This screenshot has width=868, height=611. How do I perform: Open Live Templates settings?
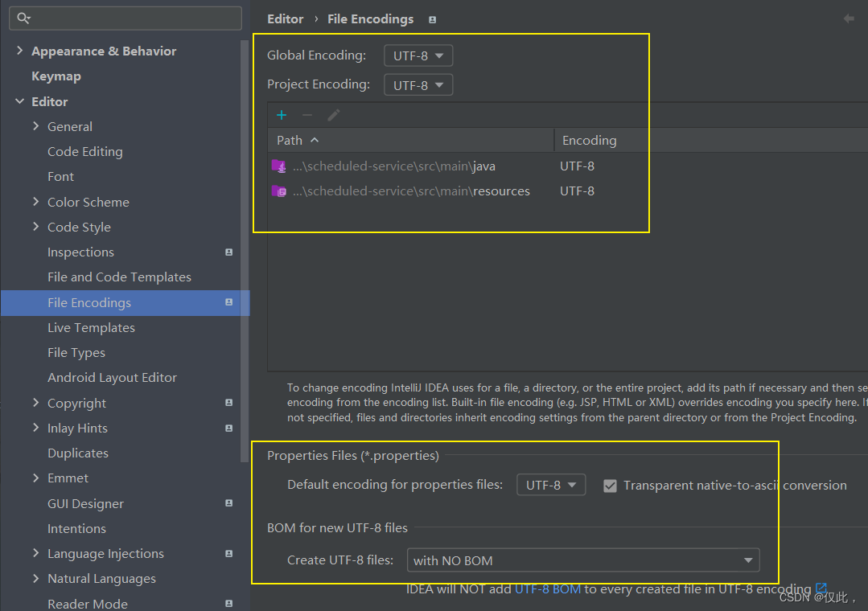[92, 328]
